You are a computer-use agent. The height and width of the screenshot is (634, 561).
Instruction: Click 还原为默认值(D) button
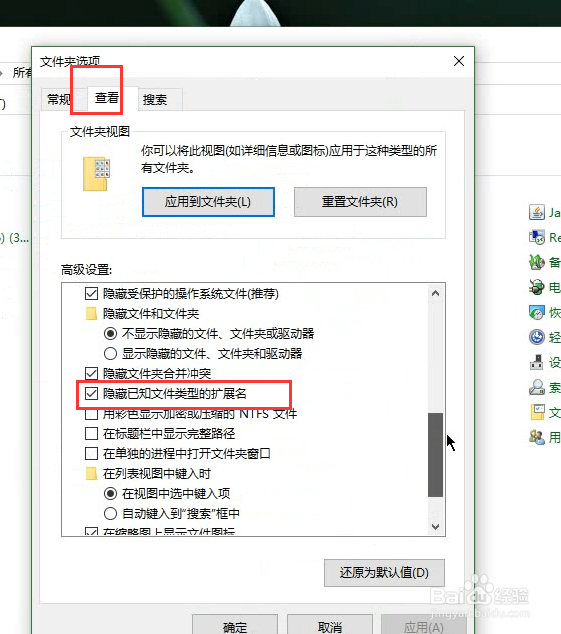click(384, 573)
